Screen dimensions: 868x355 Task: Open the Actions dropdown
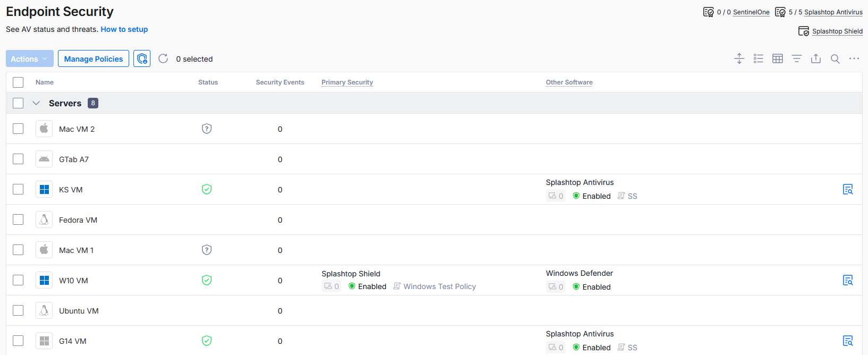pos(30,58)
